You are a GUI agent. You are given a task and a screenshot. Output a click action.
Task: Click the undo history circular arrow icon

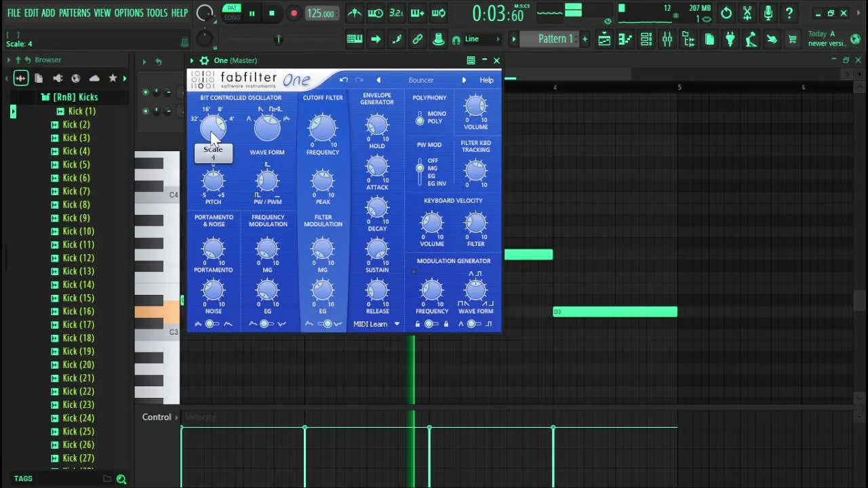[x=726, y=13]
